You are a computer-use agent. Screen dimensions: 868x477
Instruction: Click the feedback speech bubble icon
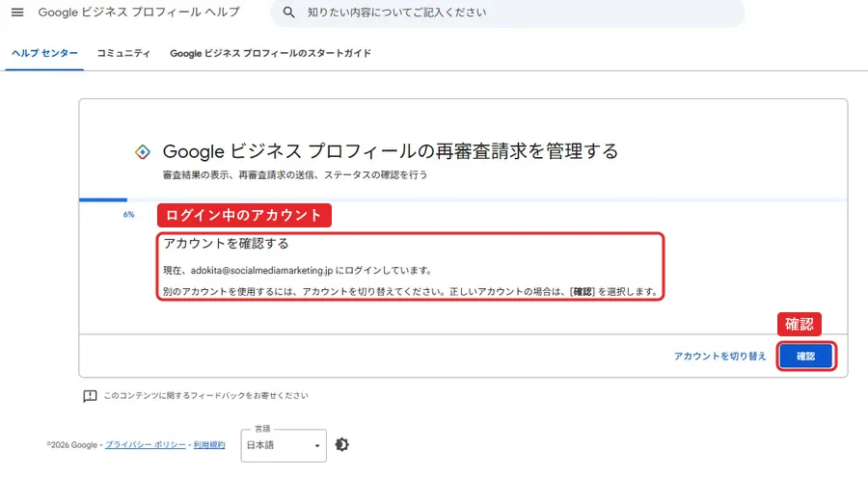[90, 396]
